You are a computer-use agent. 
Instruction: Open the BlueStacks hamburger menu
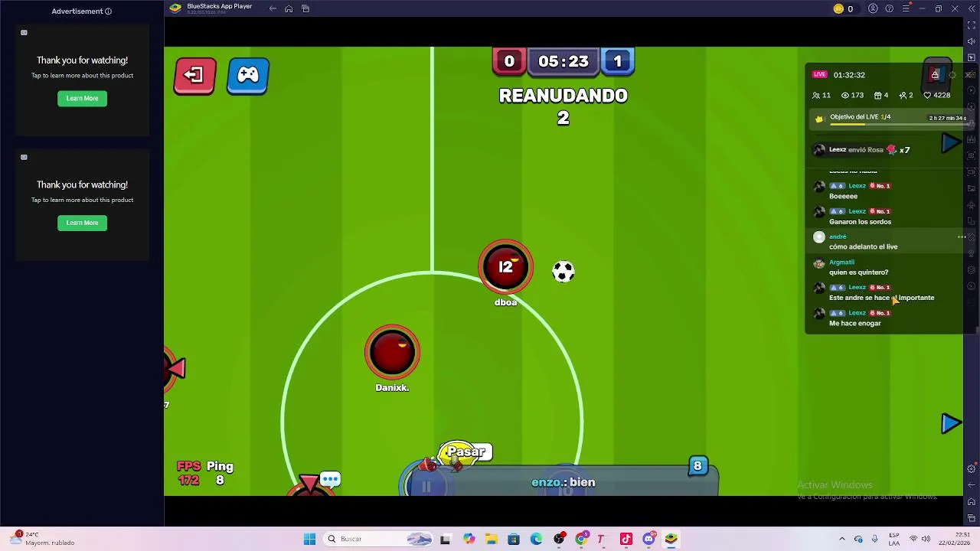906,8
